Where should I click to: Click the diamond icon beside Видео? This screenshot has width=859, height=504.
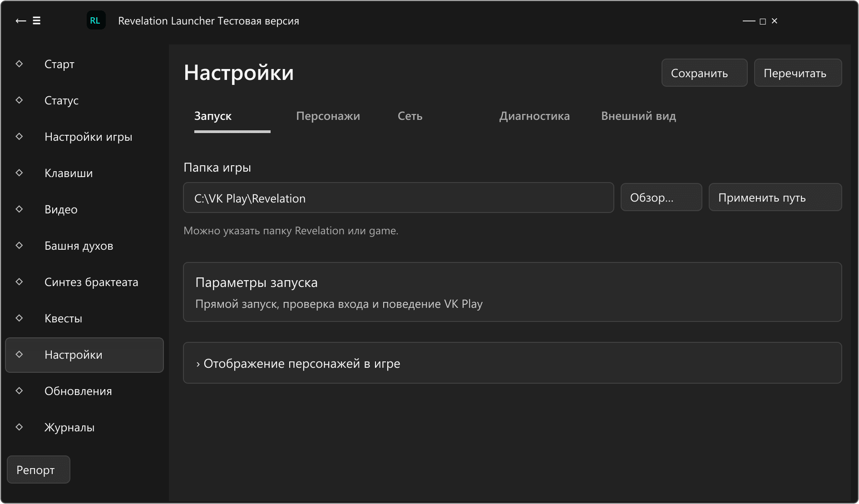tap(19, 209)
